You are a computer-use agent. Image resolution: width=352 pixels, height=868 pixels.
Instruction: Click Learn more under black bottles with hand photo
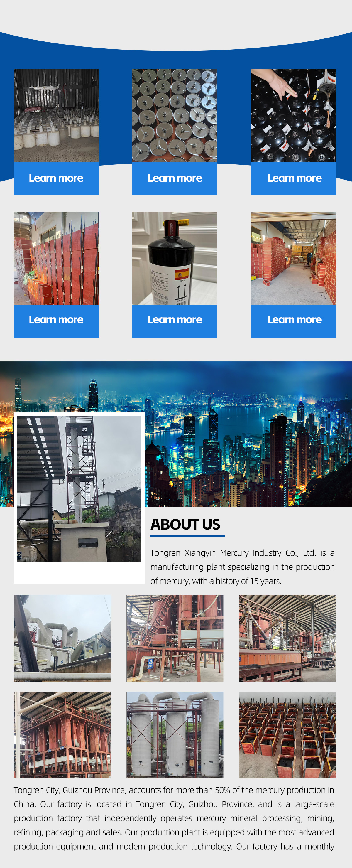click(293, 178)
